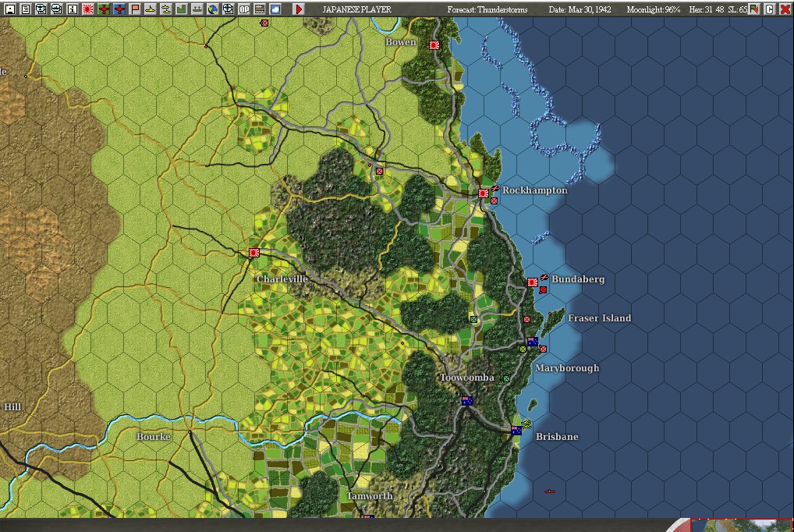794x532 pixels.
Task: Select the Australian flag base at Toowoomba
Action: [467, 401]
